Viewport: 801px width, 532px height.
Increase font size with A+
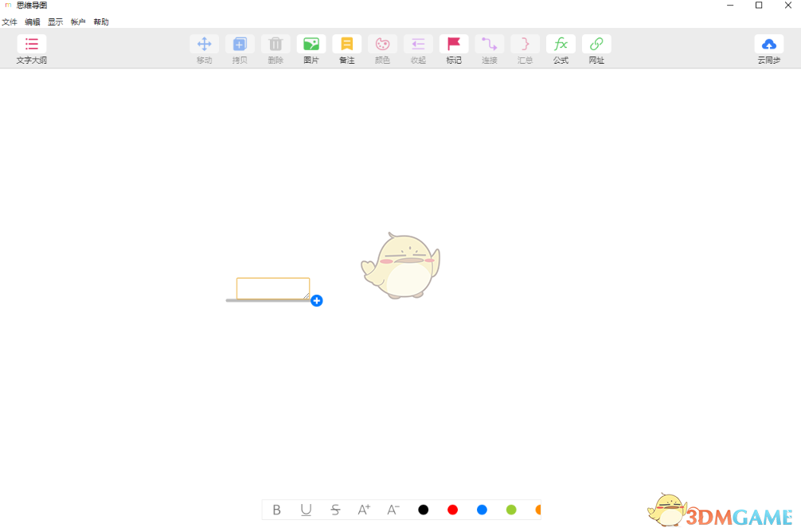pos(364,510)
